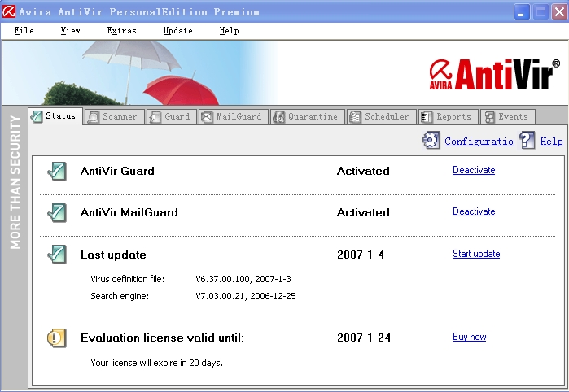Deactivate AntiVir Guard
Viewport: 569px width, 392px height.
[x=474, y=170]
